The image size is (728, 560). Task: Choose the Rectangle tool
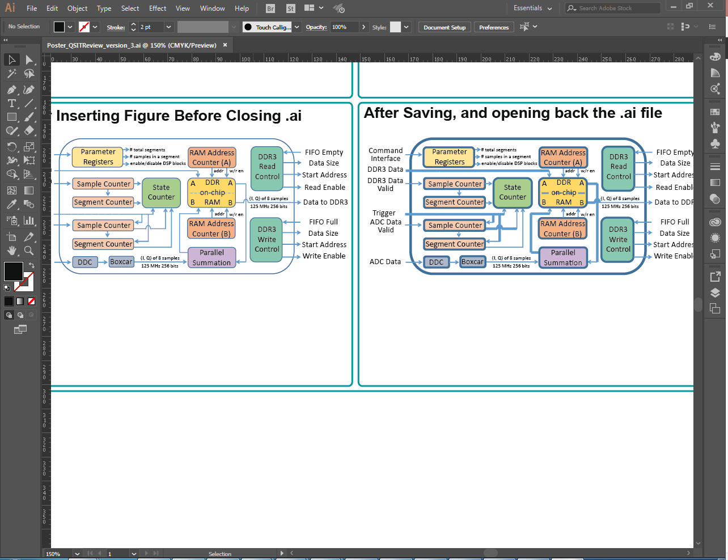pyautogui.click(x=12, y=117)
